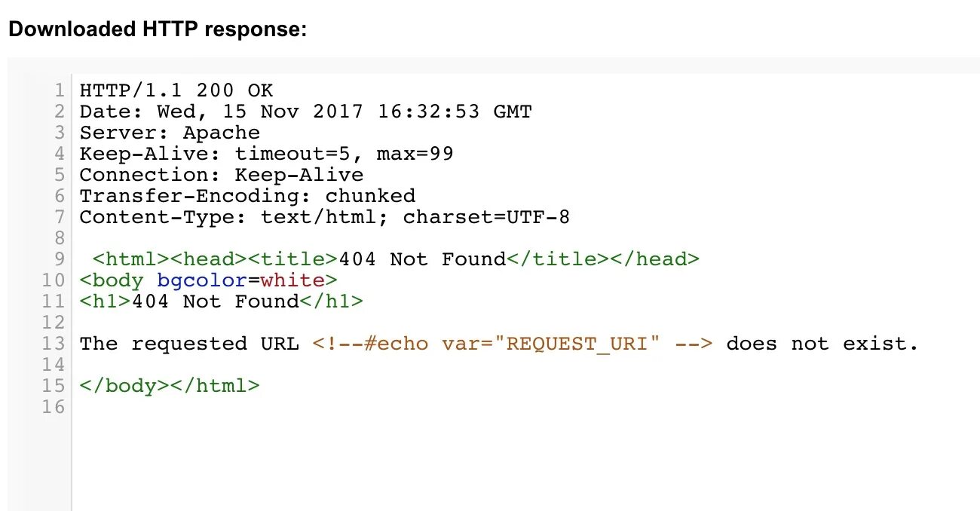Viewport: 980px width, 511px height.
Task: Click the "Transfer-Encoding: chunked" line
Action: click(247, 196)
